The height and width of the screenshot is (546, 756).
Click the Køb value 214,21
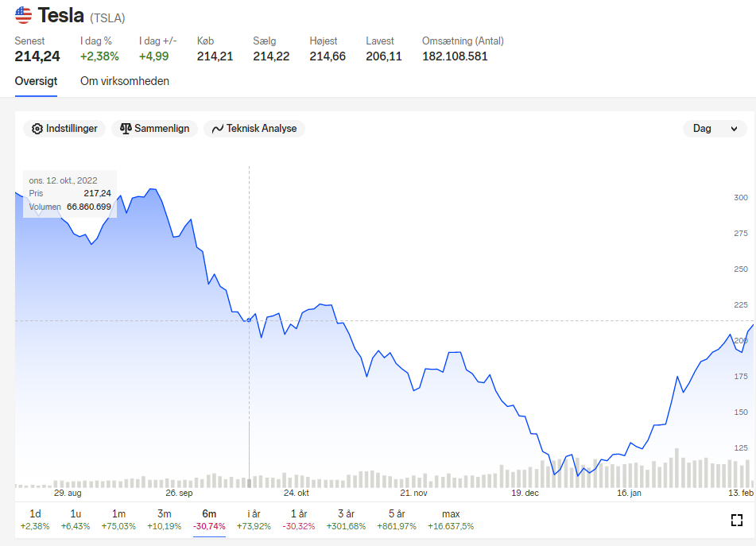215,56
